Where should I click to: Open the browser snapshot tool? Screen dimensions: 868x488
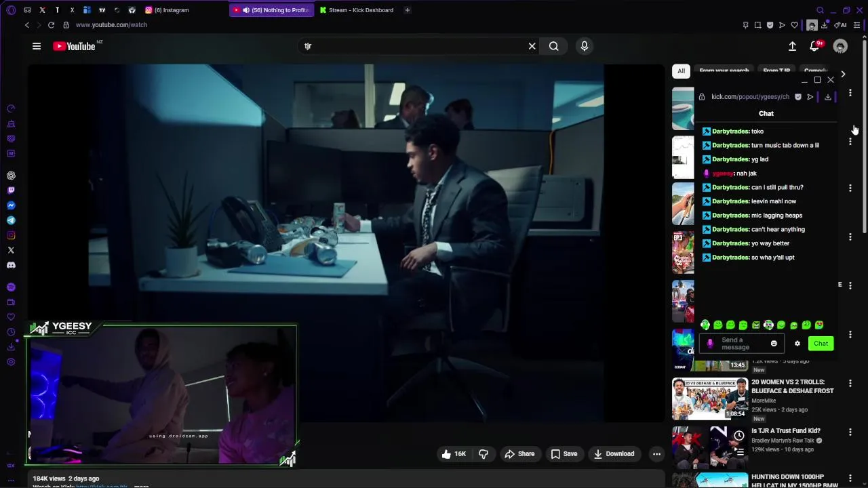tap(757, 25)
